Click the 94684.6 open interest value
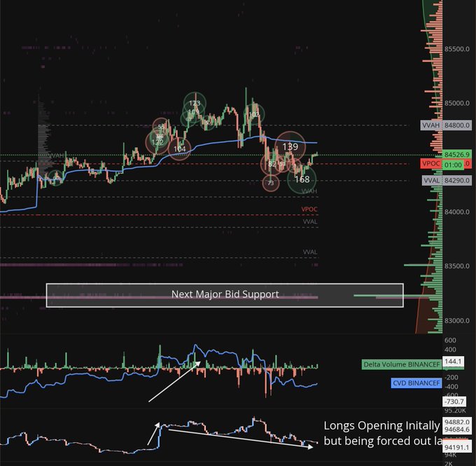The height and width of the screenshot is (466, 476). pyautogui.click(x=457, y=430)
